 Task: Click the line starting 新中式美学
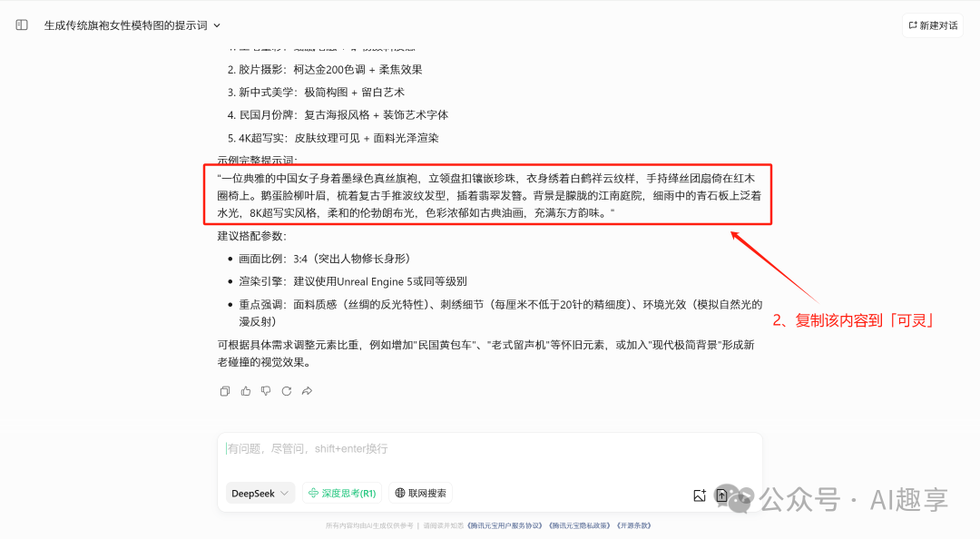[x=317, y=92]
